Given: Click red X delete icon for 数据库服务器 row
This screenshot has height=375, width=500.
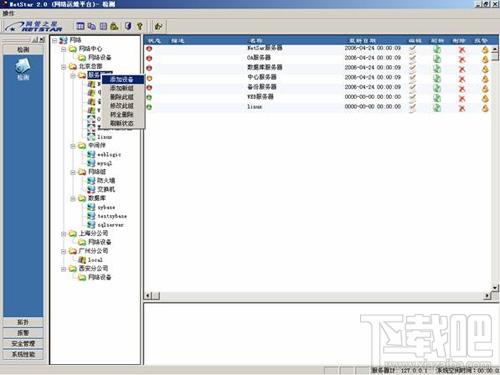Looking at the screenshot, I should point(462,69).
